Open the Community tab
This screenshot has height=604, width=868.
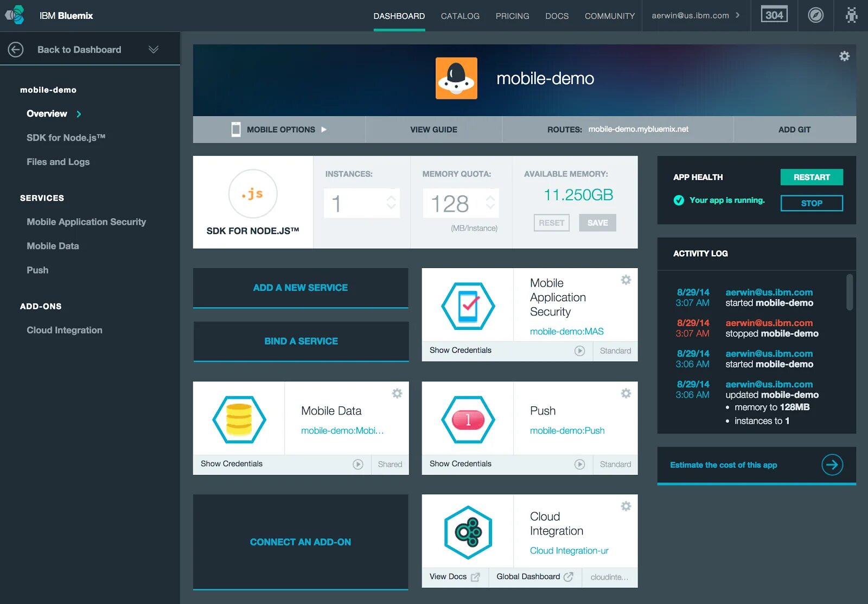610,16
